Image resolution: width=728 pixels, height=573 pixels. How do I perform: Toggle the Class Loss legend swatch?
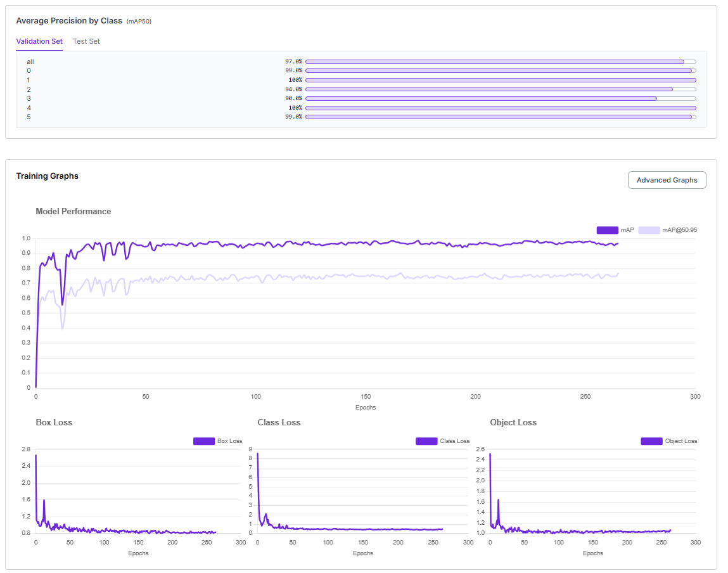[426, 441]
